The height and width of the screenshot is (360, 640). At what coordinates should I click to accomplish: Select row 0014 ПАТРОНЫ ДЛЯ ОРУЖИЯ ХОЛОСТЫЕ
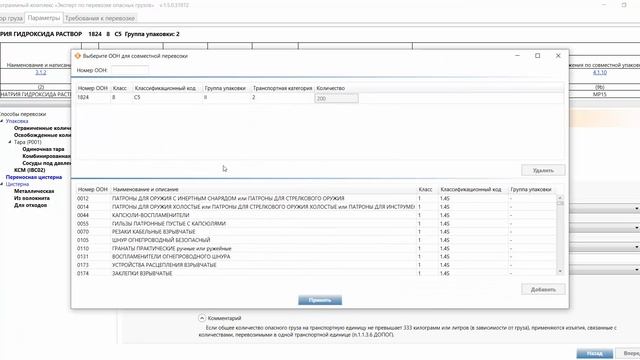[316, 207]
